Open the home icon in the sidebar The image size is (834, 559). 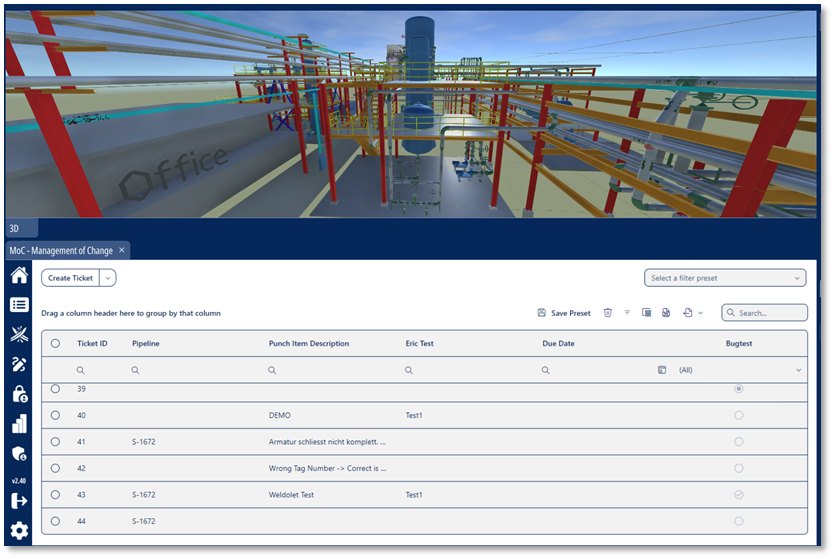[x=19, y=275]
